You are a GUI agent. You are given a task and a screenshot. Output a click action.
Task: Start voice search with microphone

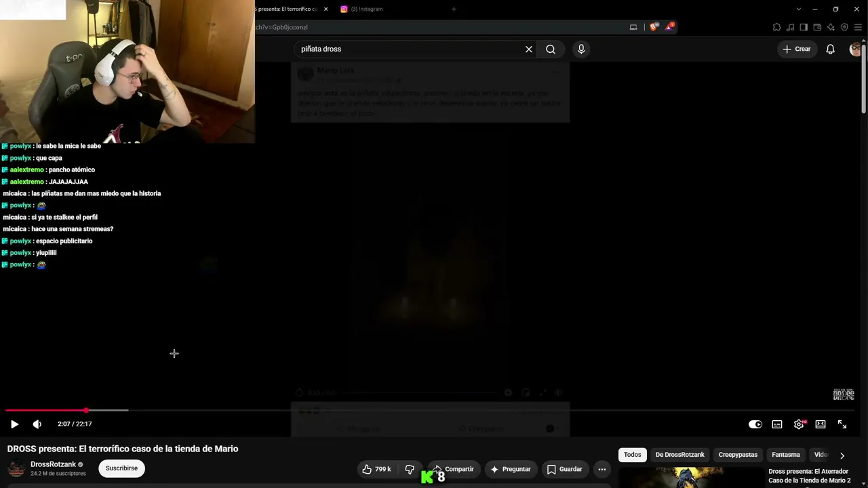581,49
